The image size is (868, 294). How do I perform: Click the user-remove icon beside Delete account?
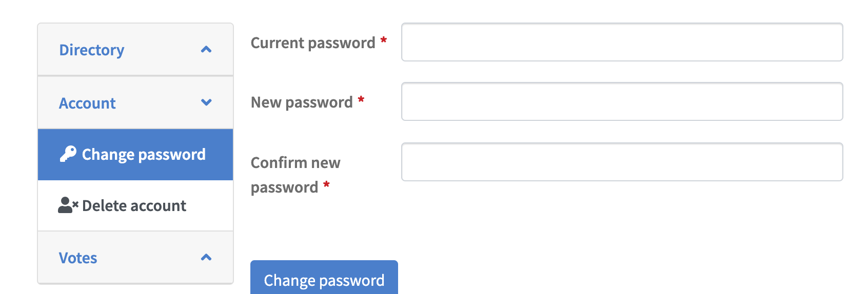[x=68, y=205]
